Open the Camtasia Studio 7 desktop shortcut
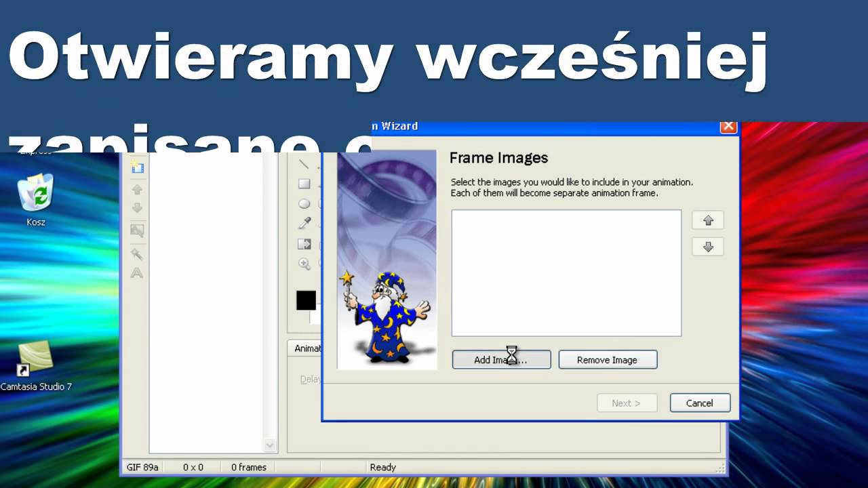868x488 pixels. point(36,366)
